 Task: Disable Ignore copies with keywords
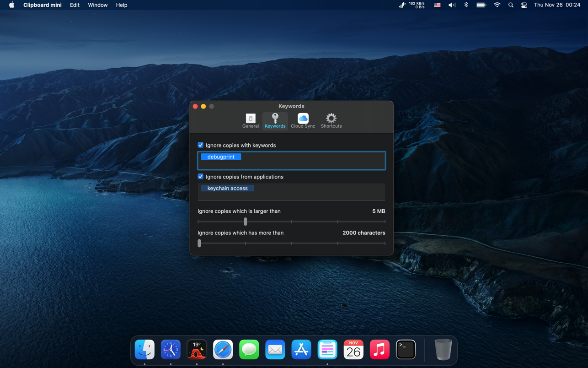[200, 145]
